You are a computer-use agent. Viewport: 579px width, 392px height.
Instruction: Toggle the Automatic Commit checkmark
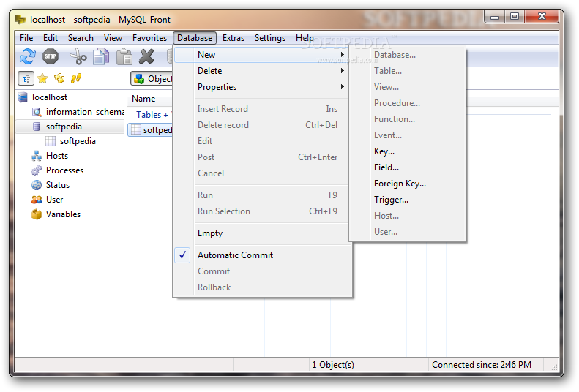182,255
